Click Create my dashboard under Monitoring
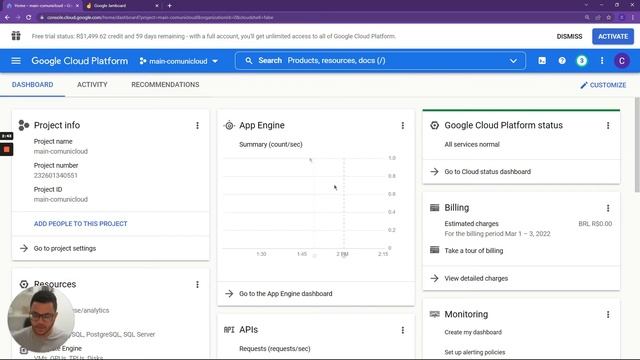The height and width of the screenshot is (360, 640). click(473, 332)
